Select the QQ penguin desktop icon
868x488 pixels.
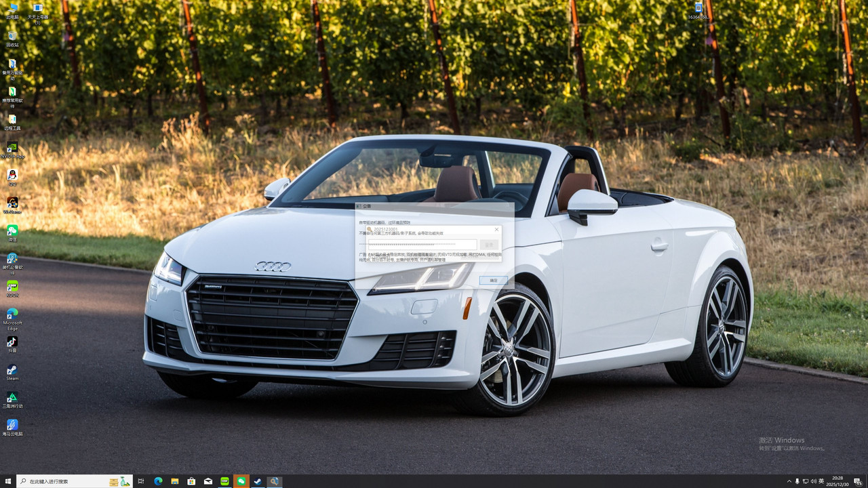(12, 178)
